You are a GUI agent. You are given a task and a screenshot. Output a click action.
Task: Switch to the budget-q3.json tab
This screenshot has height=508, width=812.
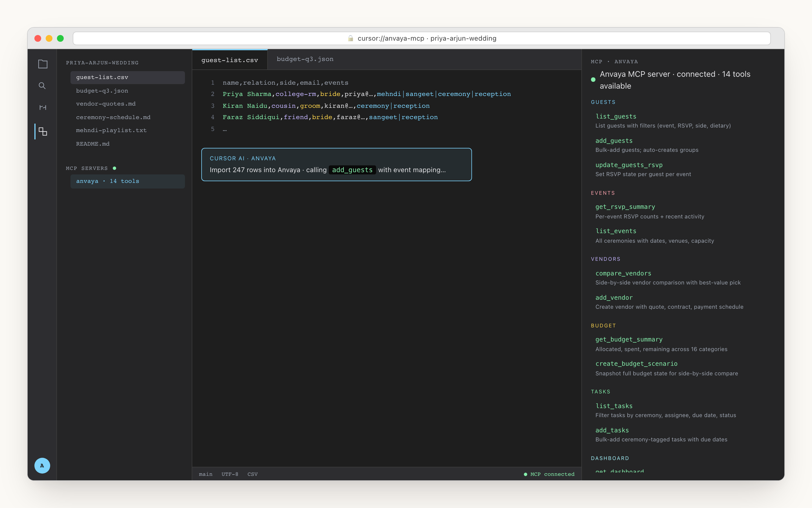click(305, 59)
